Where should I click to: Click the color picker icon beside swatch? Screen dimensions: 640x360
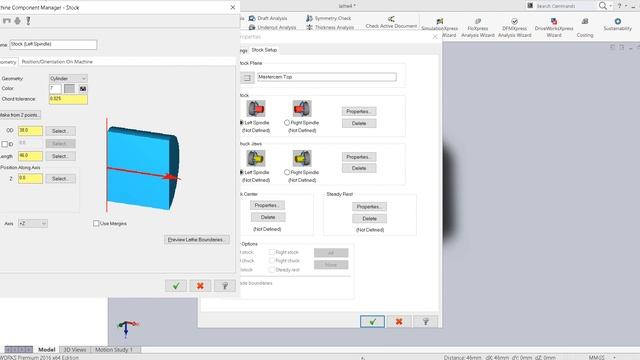[x=83, y=89]
